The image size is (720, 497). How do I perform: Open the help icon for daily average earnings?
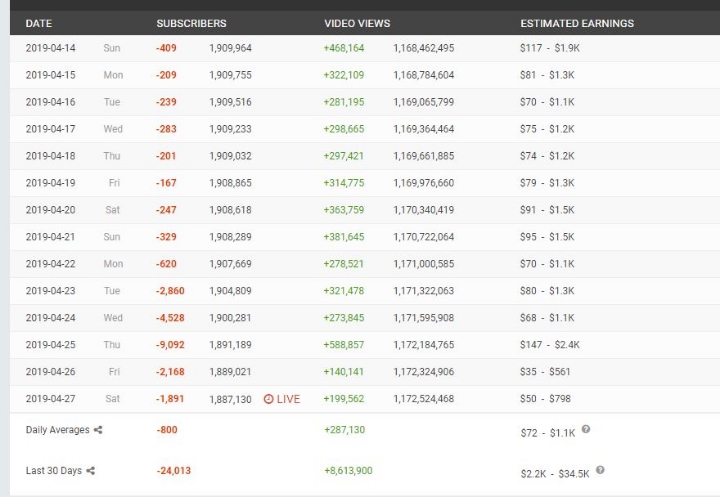586,429
